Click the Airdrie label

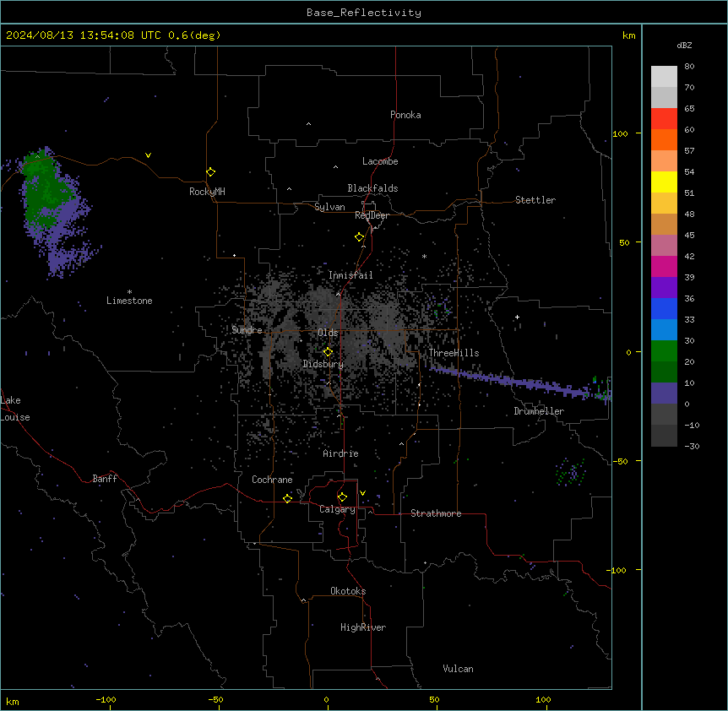click(341, 453)
